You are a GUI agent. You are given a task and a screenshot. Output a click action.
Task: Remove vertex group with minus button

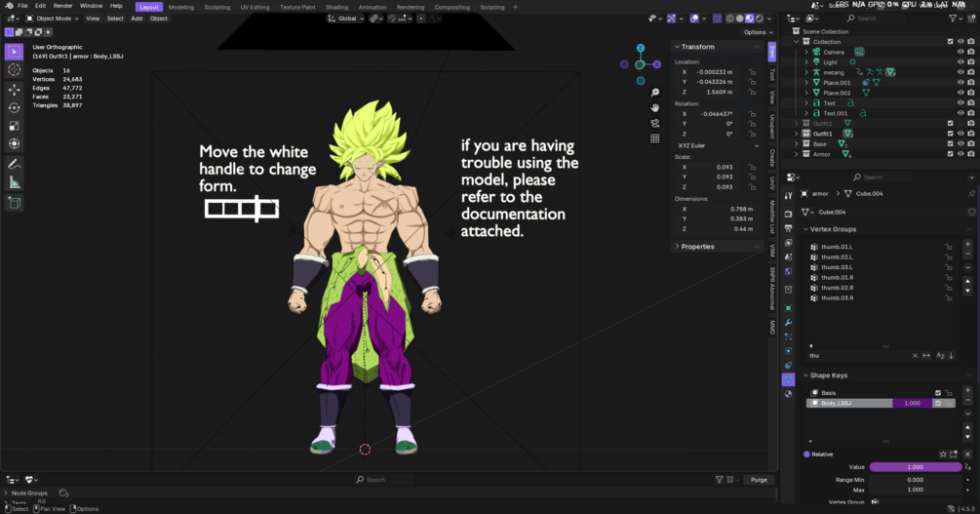point(967,255)
